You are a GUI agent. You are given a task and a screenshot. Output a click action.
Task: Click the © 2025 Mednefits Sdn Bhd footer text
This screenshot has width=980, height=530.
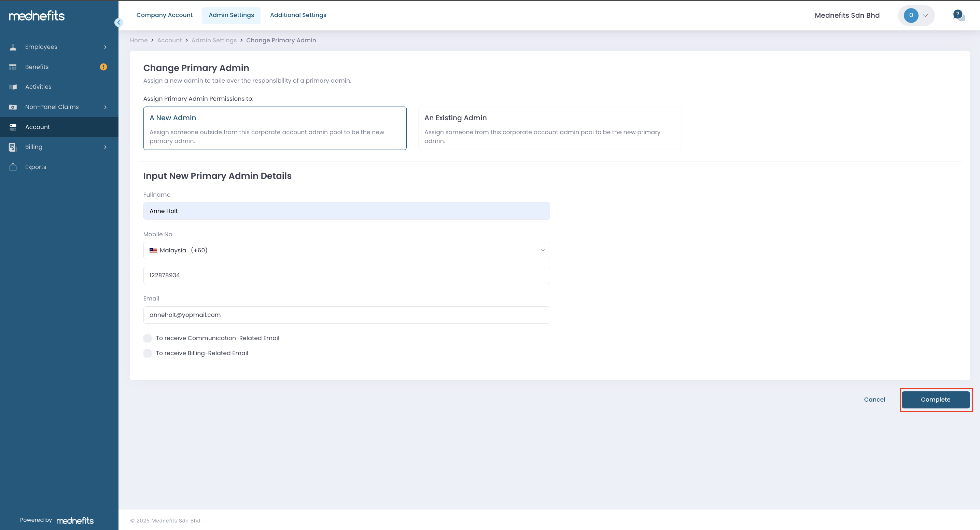[165, 520]
